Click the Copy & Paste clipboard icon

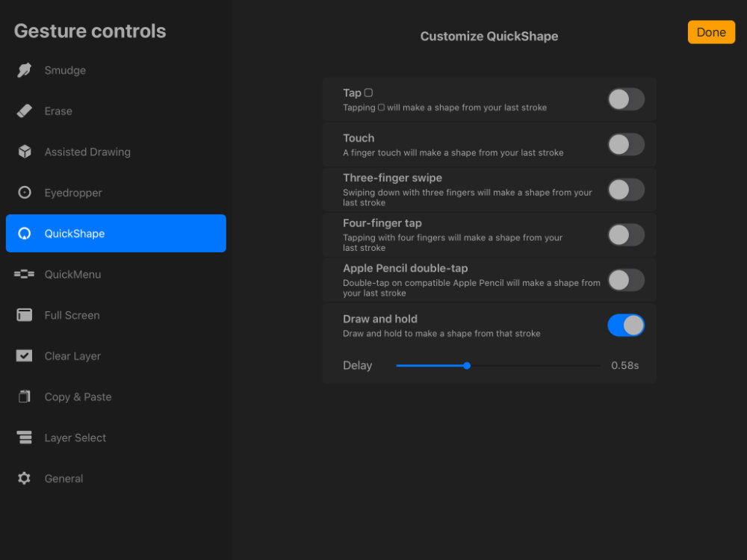25,396
